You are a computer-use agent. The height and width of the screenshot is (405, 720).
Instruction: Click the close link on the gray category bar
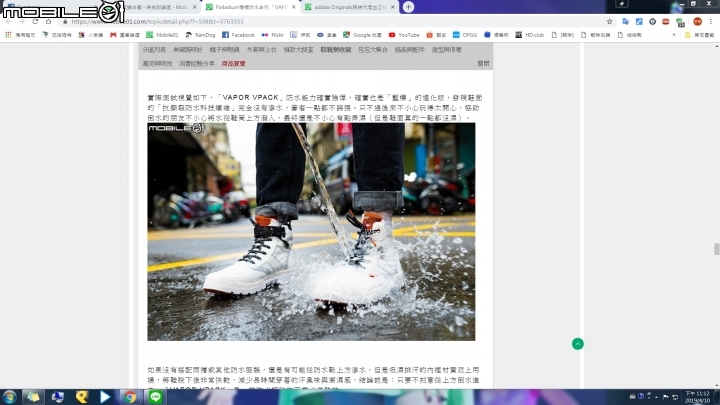pyautogui.click(x=483, y=63)
